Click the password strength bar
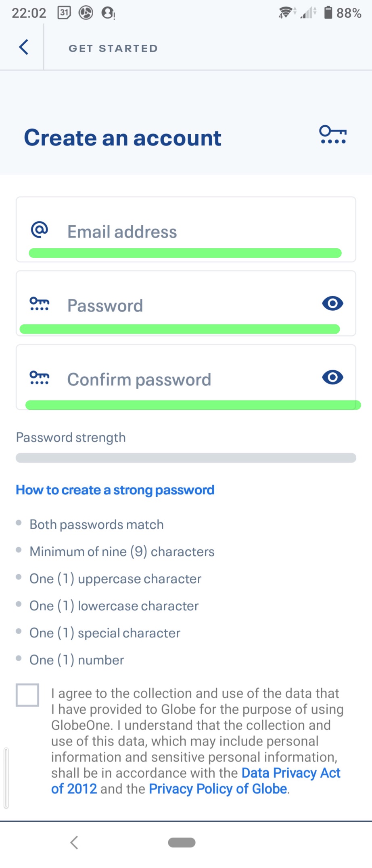372x868 pixels. pyautogui.click(x=186, y=458)
